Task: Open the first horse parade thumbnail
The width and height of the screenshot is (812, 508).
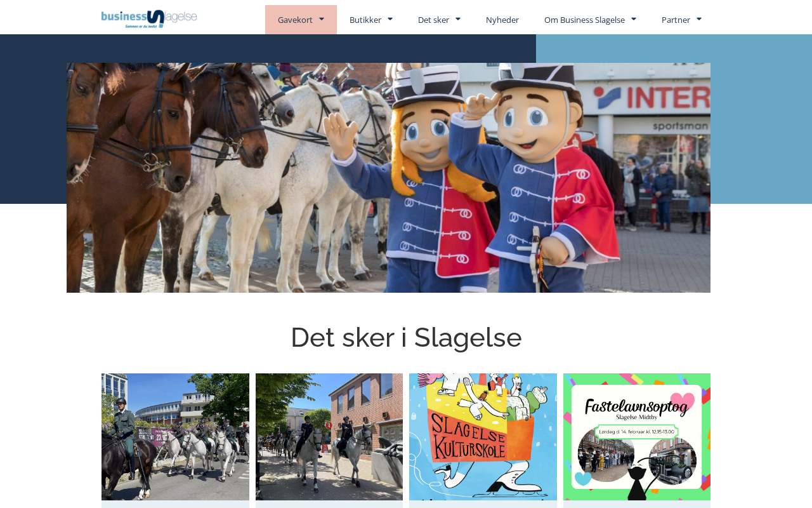Action: 175,437
